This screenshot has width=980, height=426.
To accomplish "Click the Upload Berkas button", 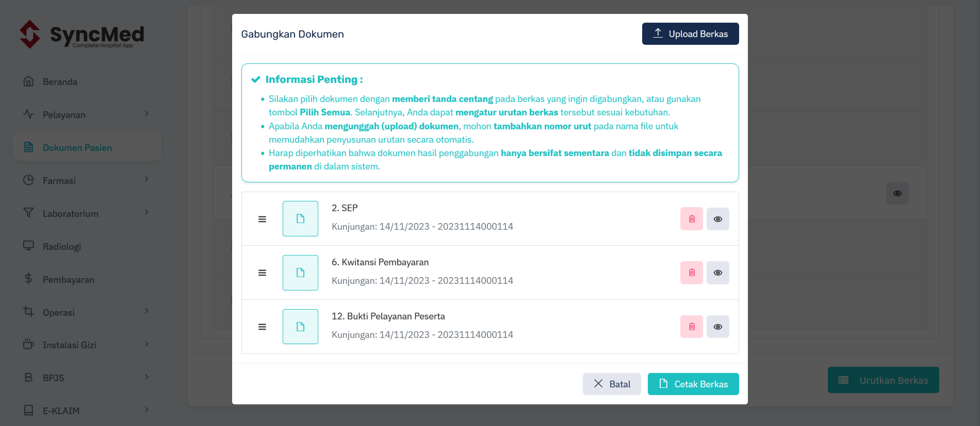I will (x=690, y=34).
